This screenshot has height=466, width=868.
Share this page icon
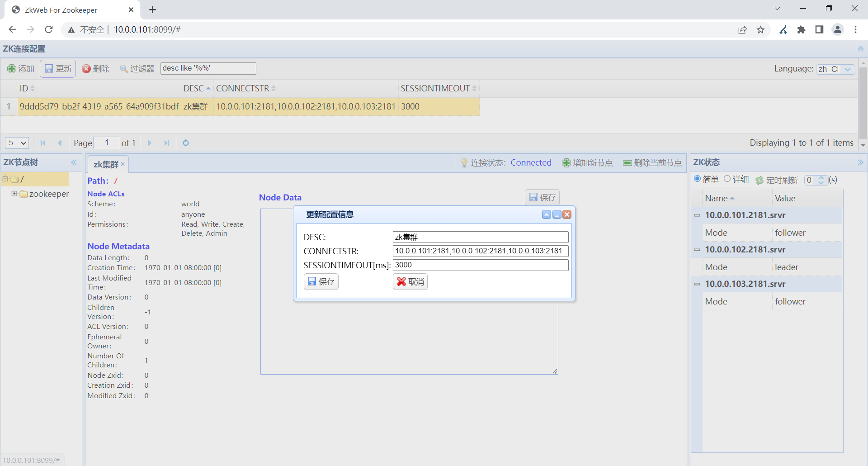[742, 30]
